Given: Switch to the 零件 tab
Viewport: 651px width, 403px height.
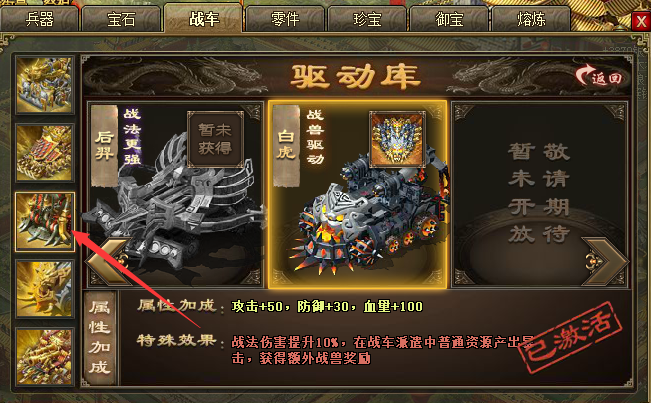Looking at the screenshot, I should [x=285, y=19].
